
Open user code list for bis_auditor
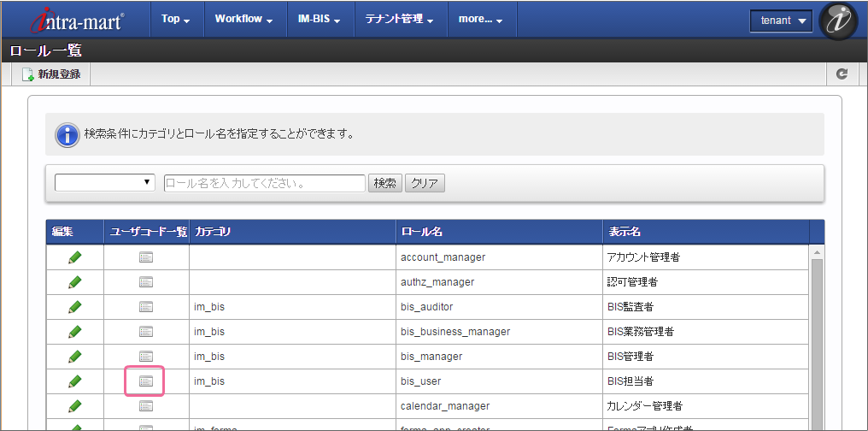pos(146,306)
